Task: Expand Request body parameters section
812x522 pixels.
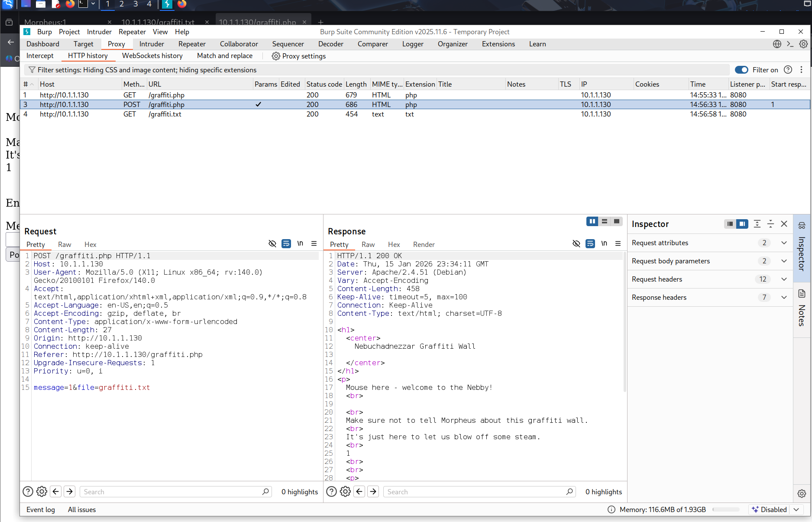Action: pos(784,261)
